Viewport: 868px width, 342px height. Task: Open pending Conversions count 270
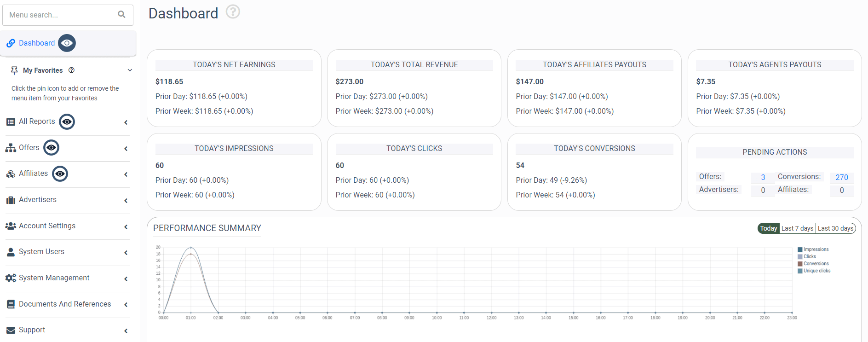click(842, 178)
